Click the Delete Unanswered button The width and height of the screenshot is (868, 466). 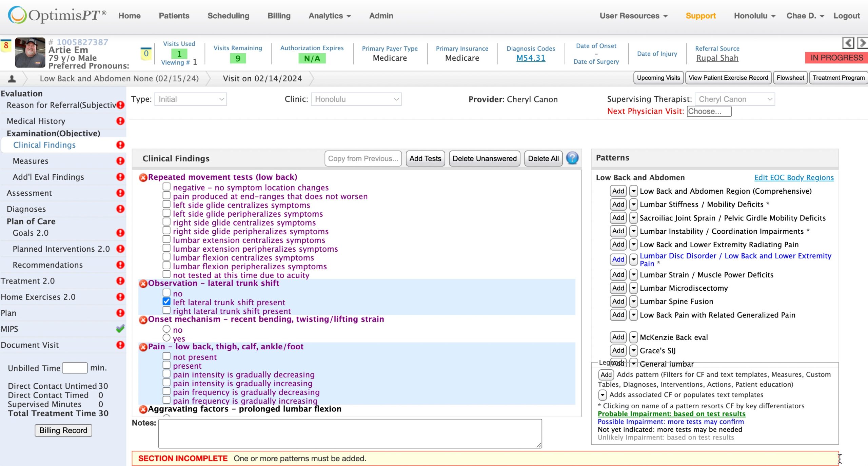[484, 158]
